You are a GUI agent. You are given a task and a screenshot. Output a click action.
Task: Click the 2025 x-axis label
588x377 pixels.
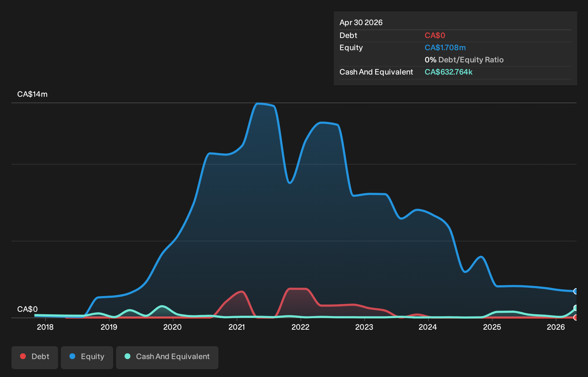pyautogui.click(x=492, y=327)
